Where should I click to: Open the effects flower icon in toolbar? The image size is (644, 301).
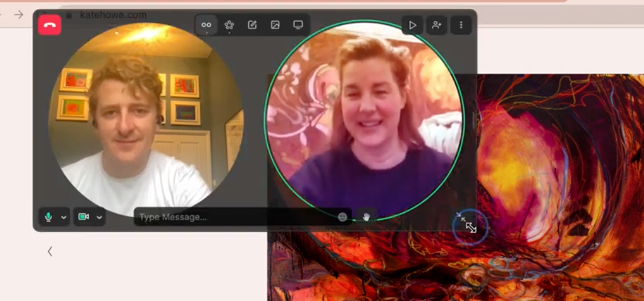pos(229,25)
